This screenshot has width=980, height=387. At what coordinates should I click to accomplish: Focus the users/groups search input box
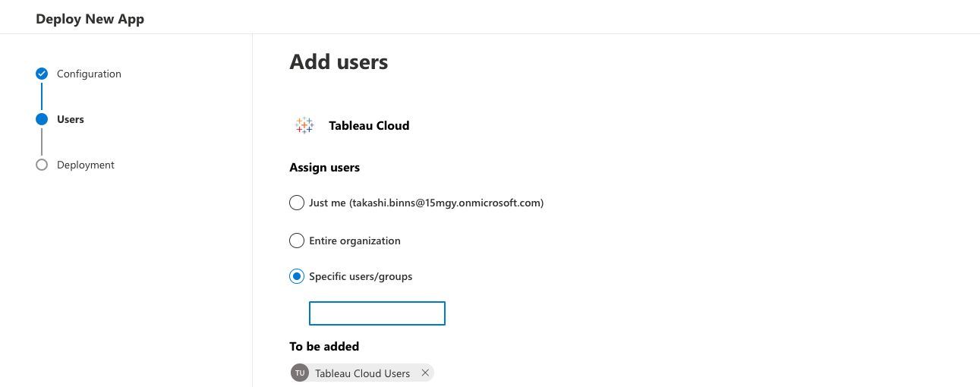pyautogui.click(x=377, y=313)
